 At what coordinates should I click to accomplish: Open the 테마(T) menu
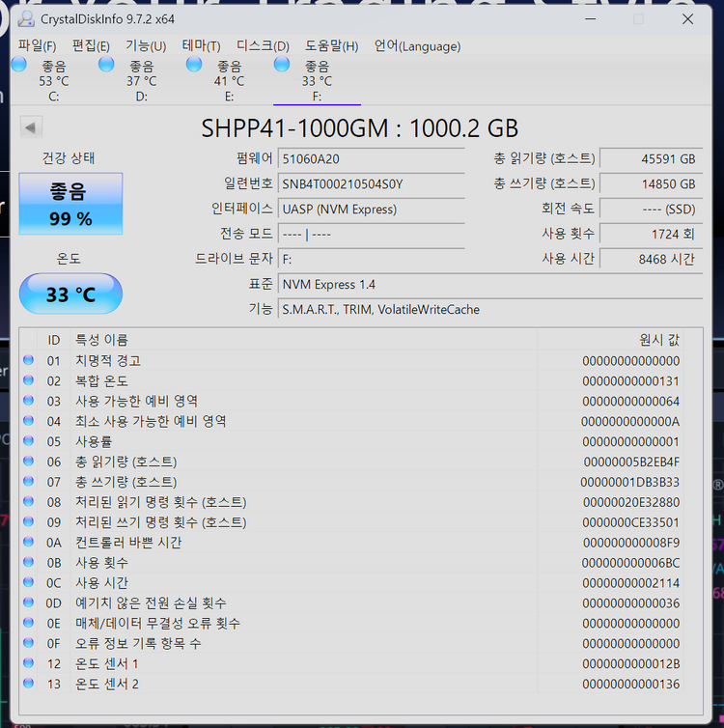tap(201, 46)
